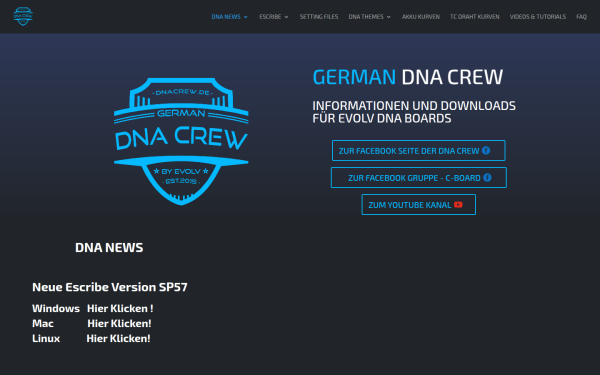Open the DNA NEWS menu item
Screen dimensions: 600x375
[x=226, y=17]
